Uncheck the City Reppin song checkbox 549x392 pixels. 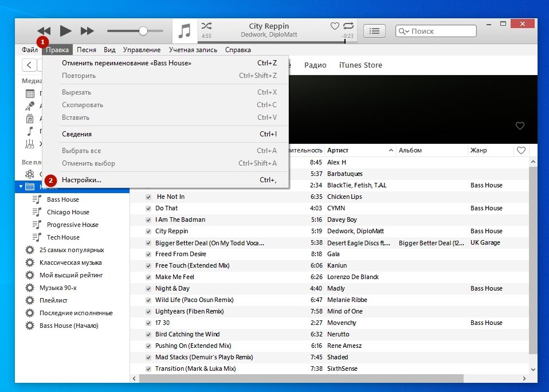coord(148,232)
